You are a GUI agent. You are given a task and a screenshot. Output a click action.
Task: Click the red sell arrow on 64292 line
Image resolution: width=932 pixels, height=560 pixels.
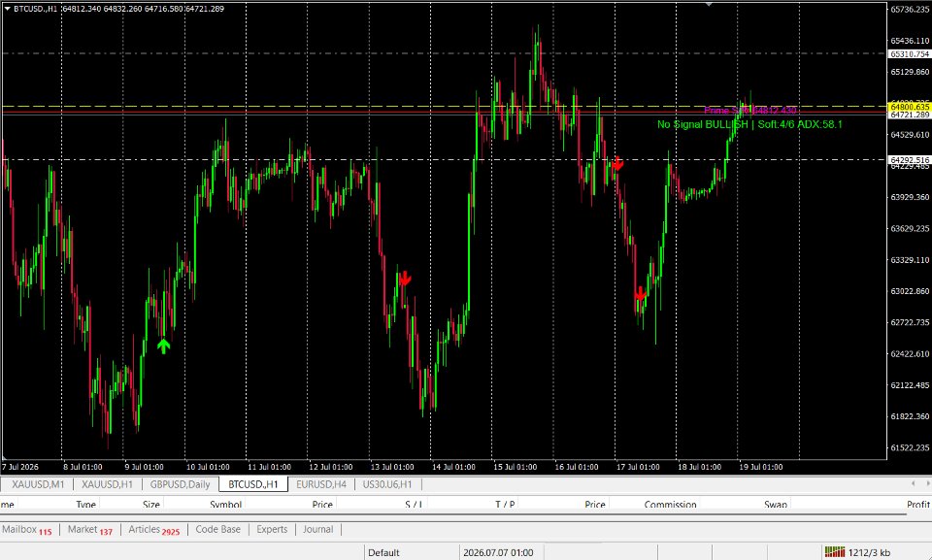click(618, 163)
